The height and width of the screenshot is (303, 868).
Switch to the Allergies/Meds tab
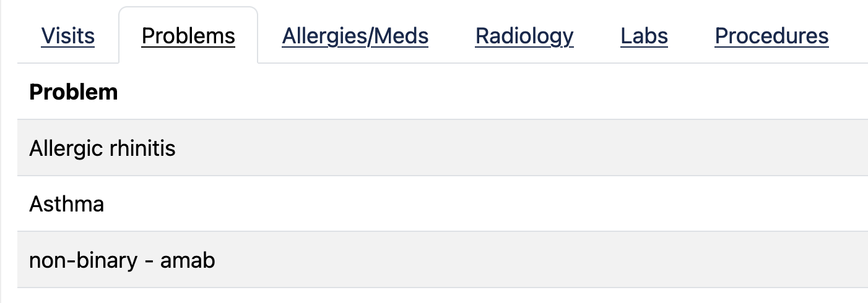pos(355,36)
